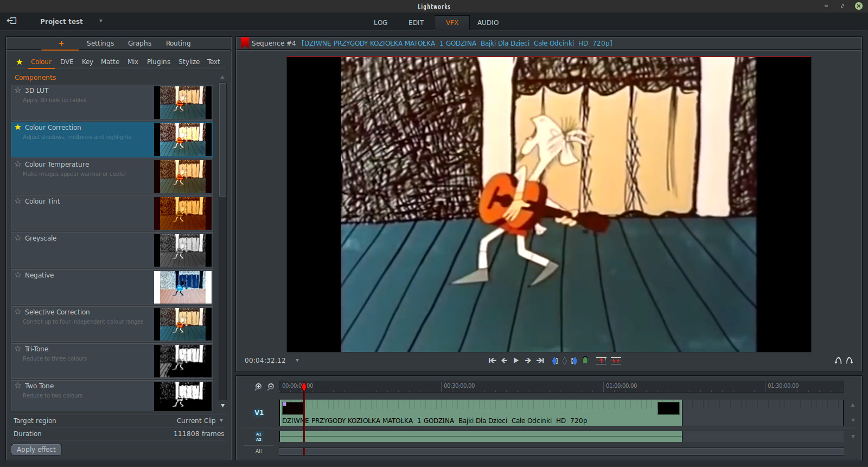Click the Apply effect button

(36, 450)
